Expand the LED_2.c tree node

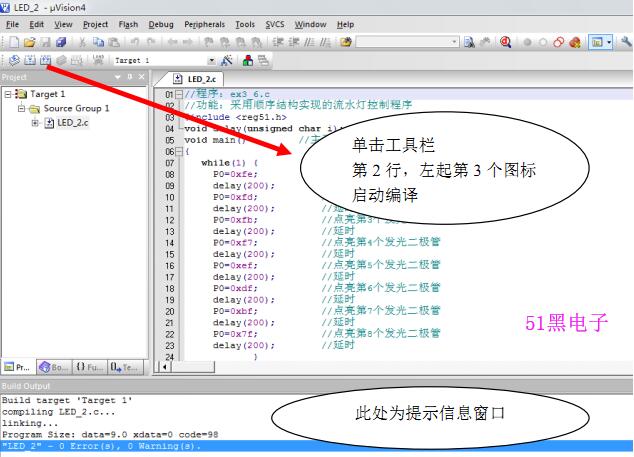click(35, 123)
